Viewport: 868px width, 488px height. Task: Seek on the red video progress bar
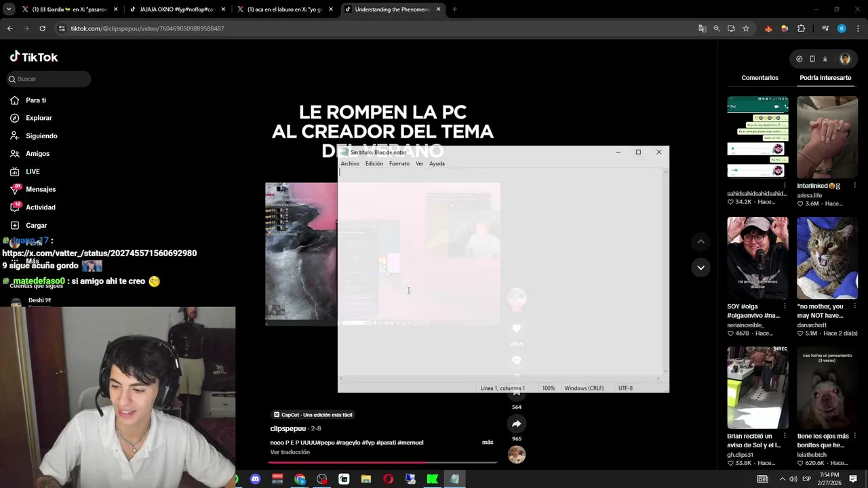click(x=382, y=463)
